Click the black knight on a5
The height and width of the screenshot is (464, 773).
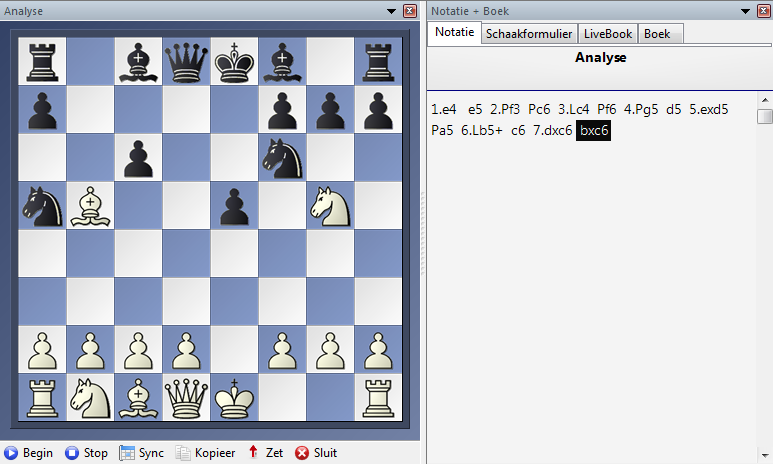pyautogui.click(x=42, y=206)
